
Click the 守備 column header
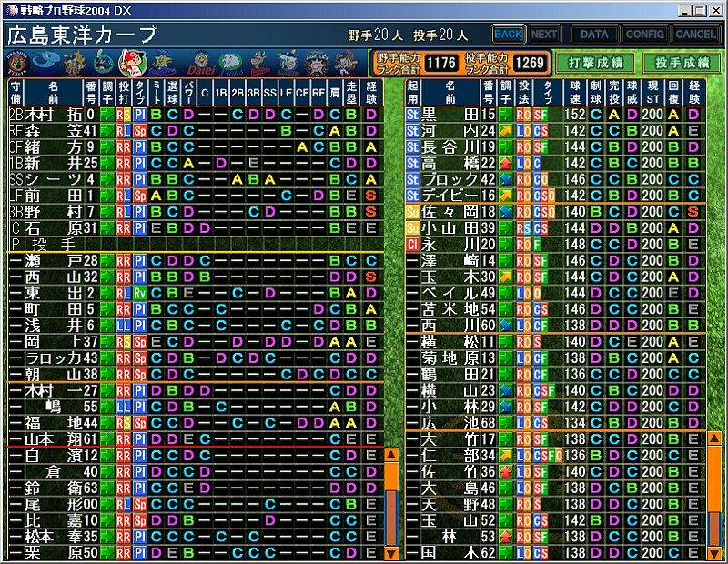tap(15, 93)
